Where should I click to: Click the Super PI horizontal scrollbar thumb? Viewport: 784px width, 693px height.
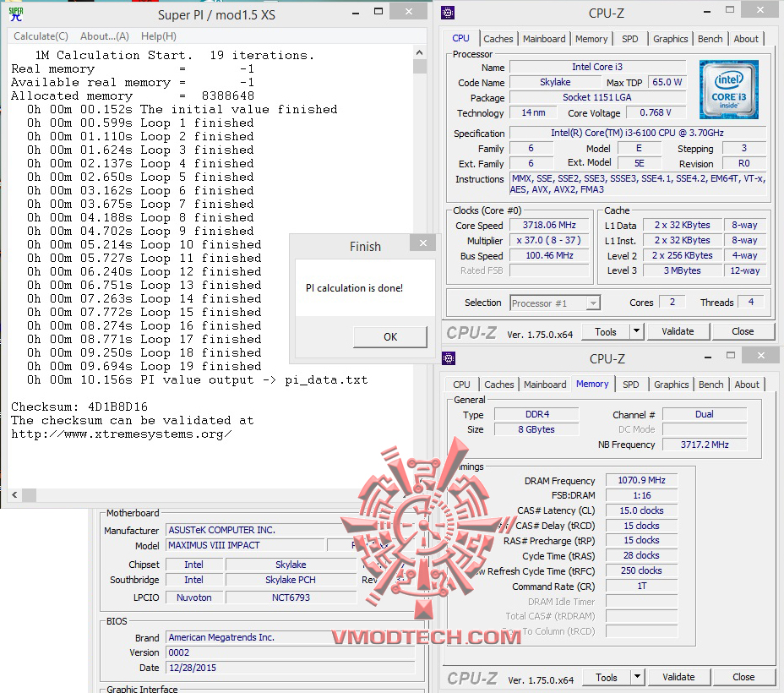pos(29,495)
